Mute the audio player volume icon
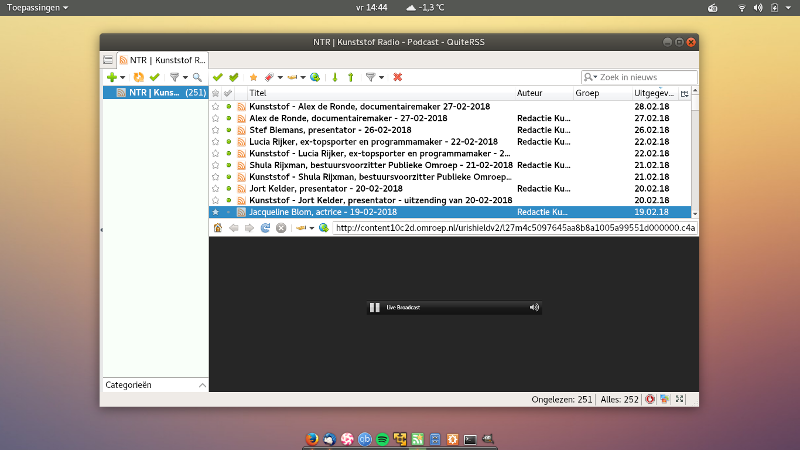 (534, 308)
